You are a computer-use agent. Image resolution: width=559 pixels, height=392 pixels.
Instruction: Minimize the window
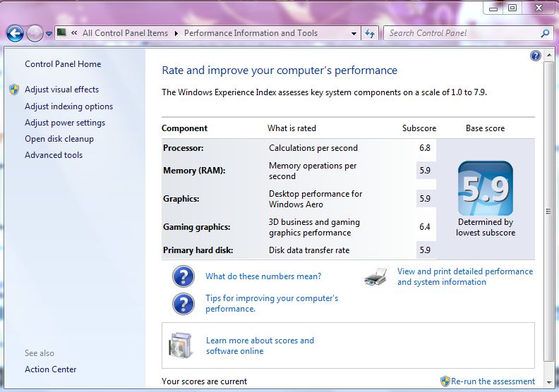[493, 8]
